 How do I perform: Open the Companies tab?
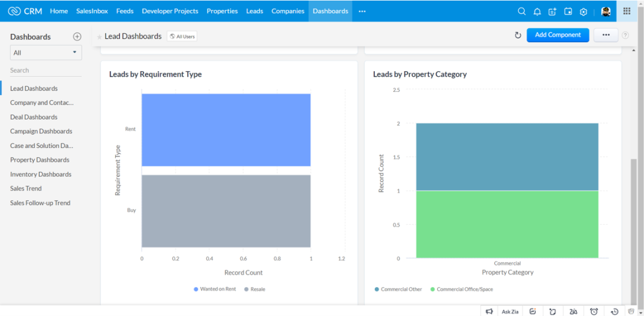coord(288,11)
